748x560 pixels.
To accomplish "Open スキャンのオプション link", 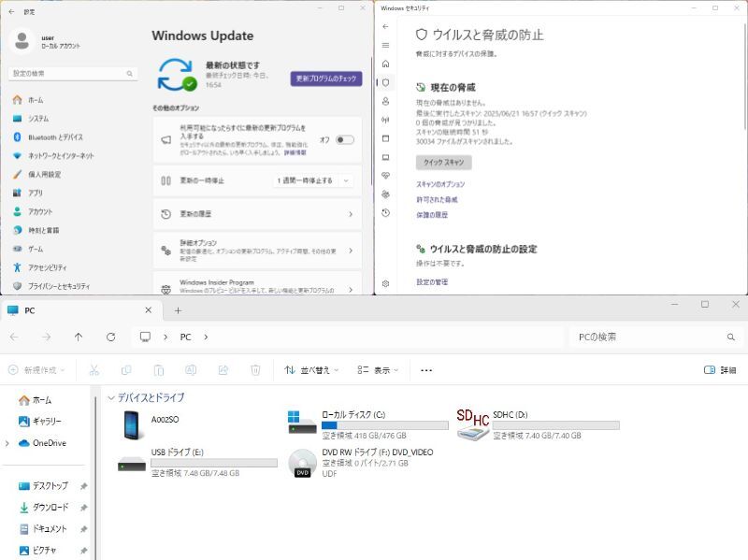I will click(x=440, y=184).
